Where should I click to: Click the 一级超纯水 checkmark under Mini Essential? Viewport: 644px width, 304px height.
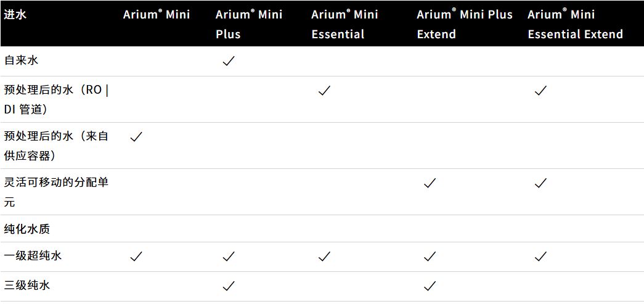click(x=324, y=257)
